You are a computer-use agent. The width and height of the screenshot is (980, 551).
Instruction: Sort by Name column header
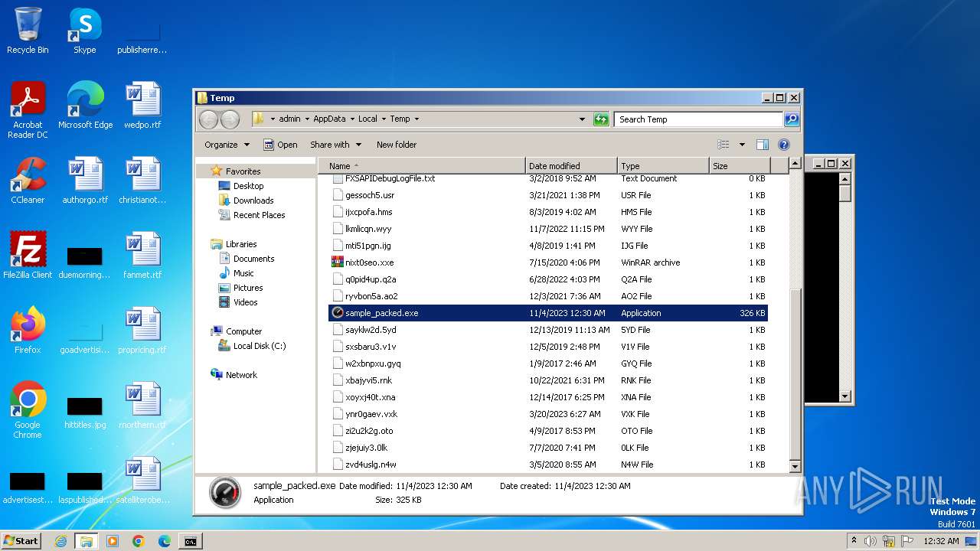coord(422,166)
